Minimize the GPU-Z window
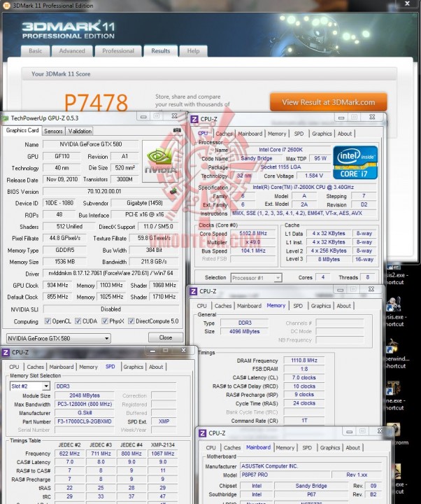Screen dimensions: 421x504 click(x=143, y=117)
